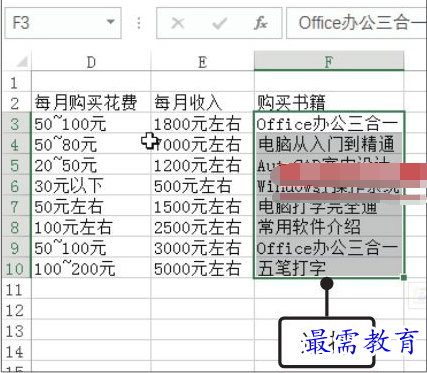Open the Insert Function fx icon
This screenshot has width=427, height=373.
260,23
